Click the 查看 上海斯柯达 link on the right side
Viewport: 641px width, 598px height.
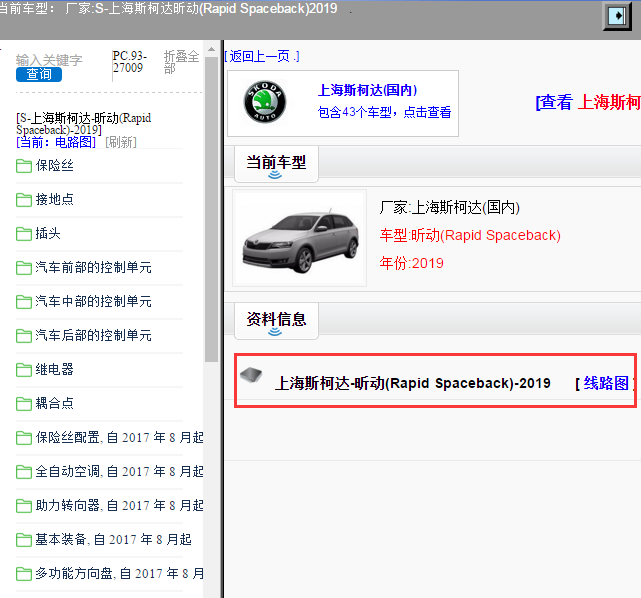pyautogui.click(x=588, y=102)
